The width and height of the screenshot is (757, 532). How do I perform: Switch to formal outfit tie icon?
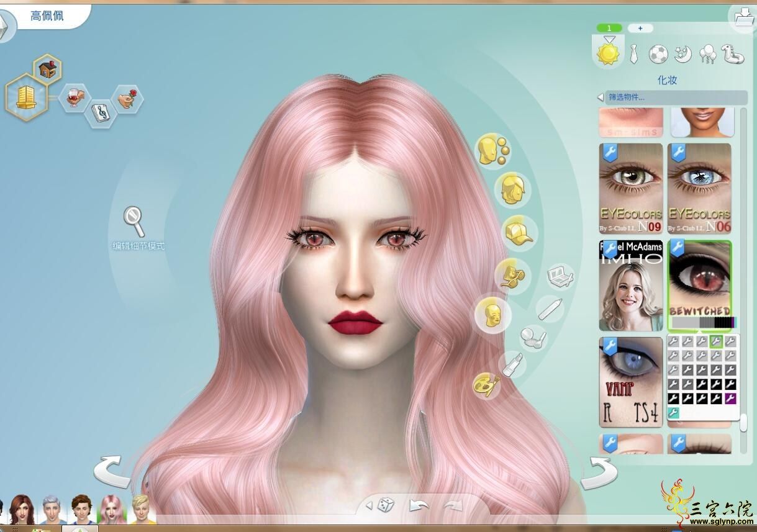pos(633,55)
